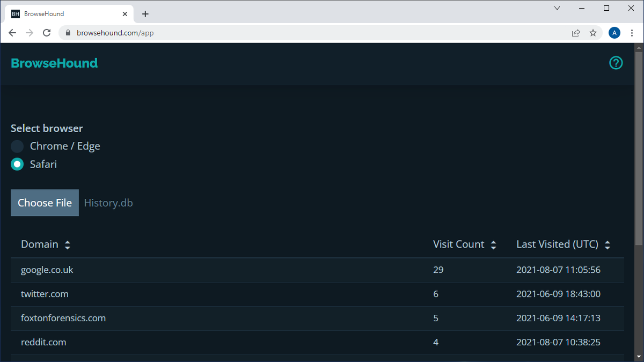Click the History.db file name
Image resolution: width=644 pixels, height=362 pixels.
click(x=108, y=202)
